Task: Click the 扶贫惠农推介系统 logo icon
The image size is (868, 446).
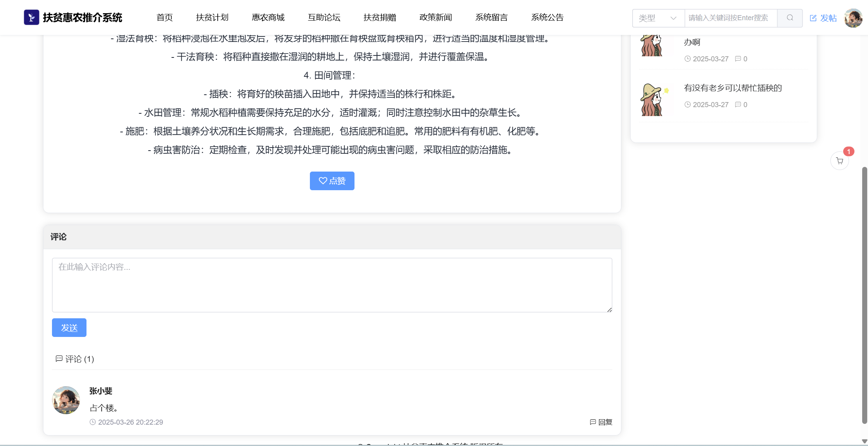Action: 31,17
